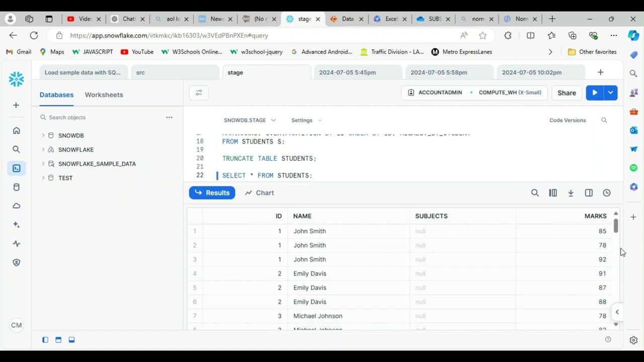Switch to the Chart view
The image size is (644, 362).
tap(259, 193)
